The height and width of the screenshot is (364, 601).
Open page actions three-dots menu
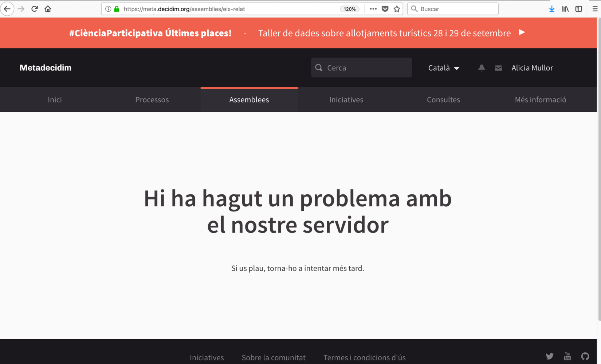pos(373,9)
